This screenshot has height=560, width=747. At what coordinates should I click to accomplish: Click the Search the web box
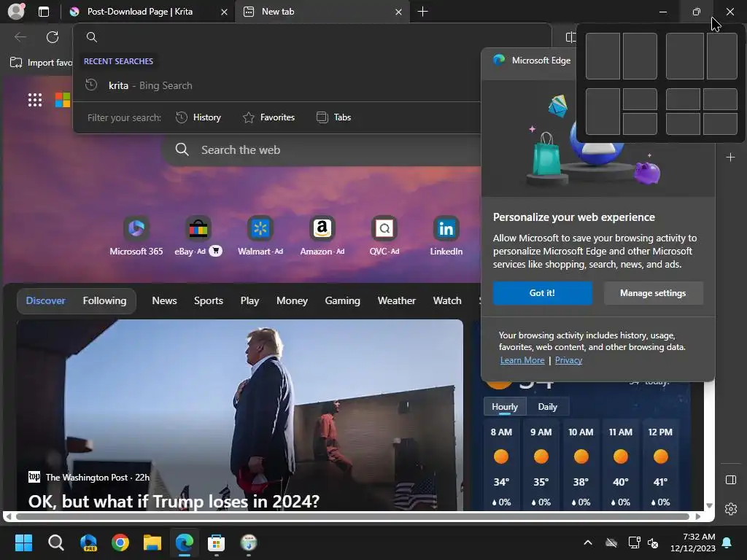(x=322, y=150)
